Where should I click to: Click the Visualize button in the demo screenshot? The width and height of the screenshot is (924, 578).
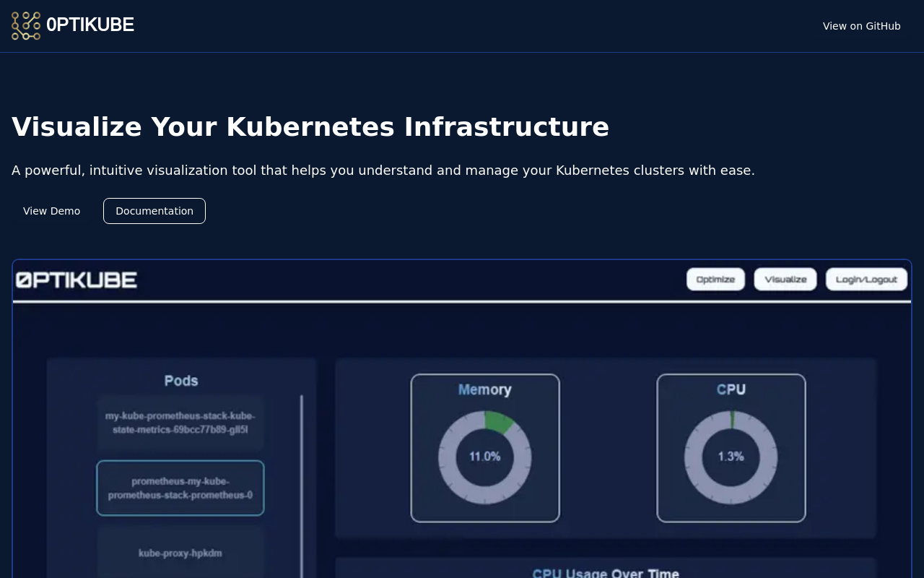[785, 280]
